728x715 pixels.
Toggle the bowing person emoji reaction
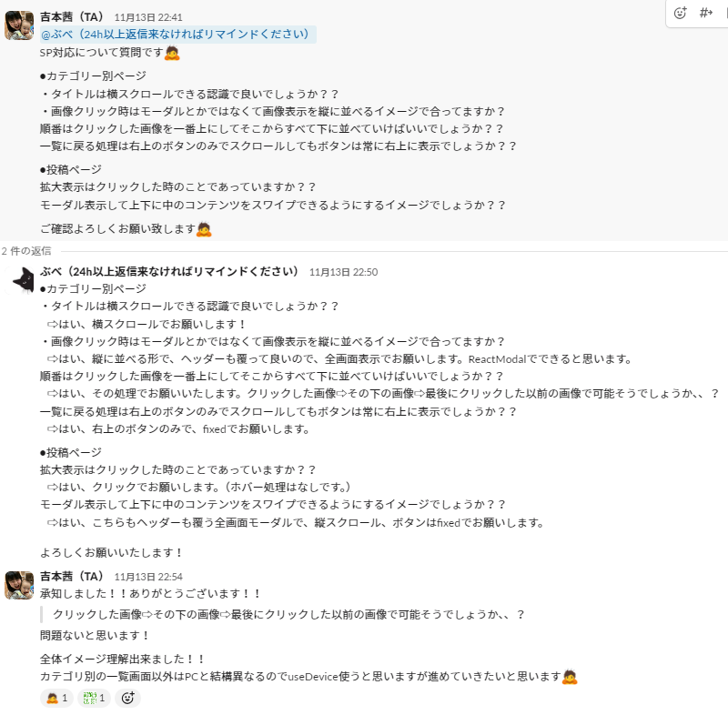coord(56,698)
